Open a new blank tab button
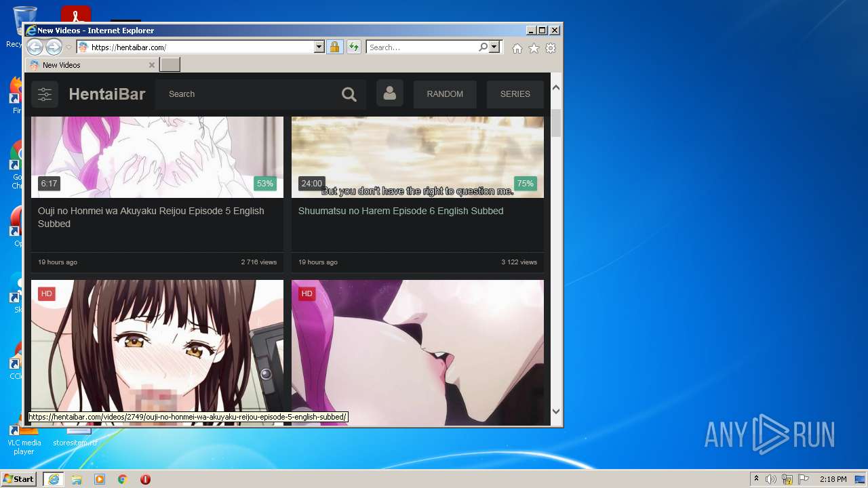 point(170,65)
